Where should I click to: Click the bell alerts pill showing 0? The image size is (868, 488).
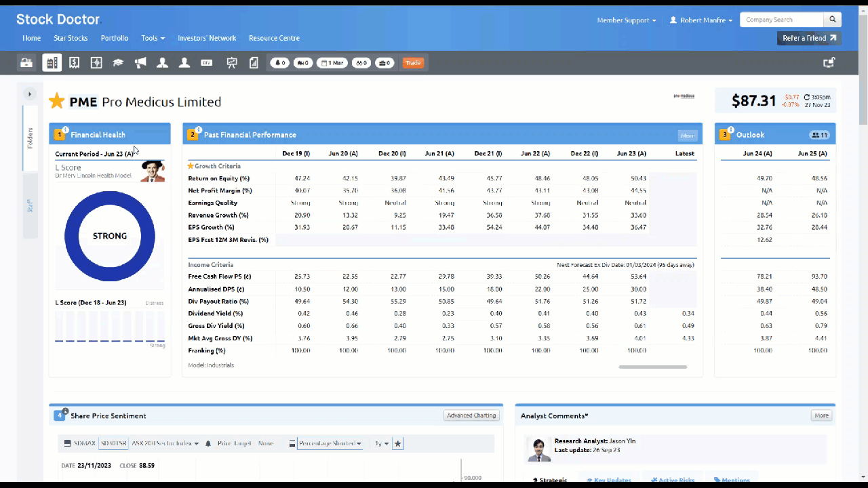tap(279, 63)
